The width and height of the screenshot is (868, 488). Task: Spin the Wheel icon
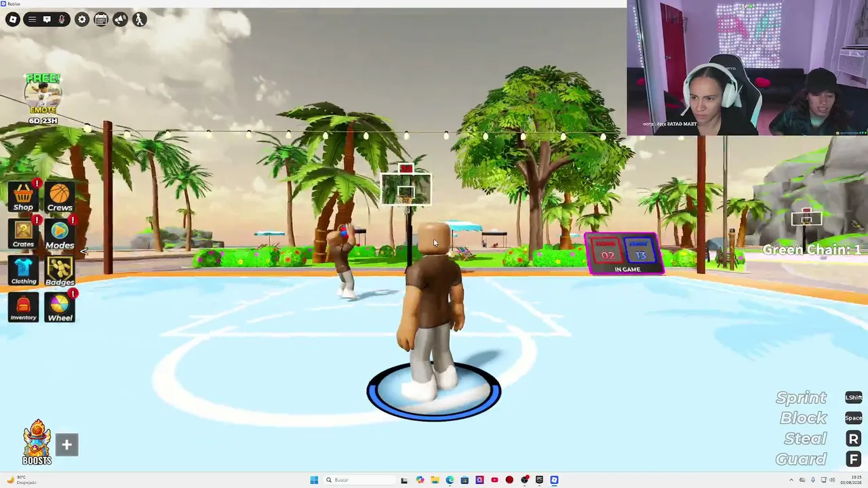(x=60, y=307)
